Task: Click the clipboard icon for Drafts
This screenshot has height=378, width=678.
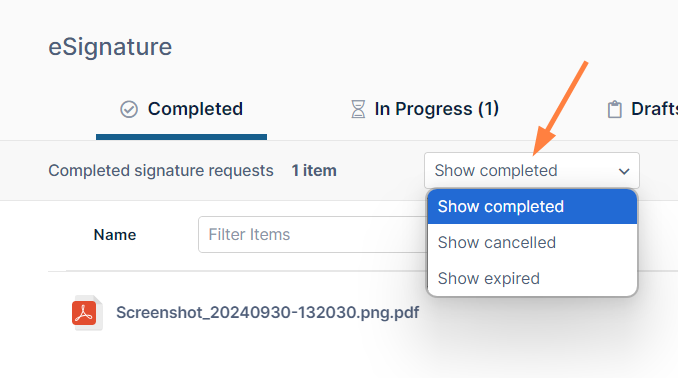Action: tap(614, 109)
